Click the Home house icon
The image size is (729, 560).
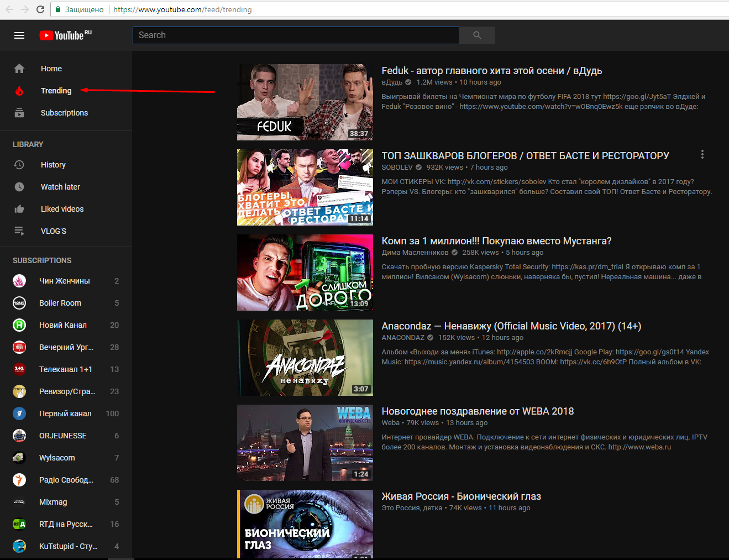point(19,69)
